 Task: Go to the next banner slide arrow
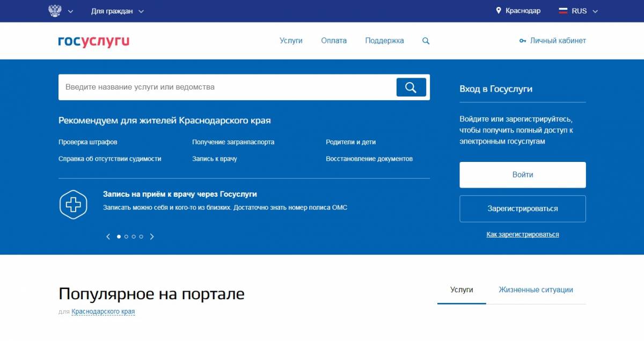152,236
